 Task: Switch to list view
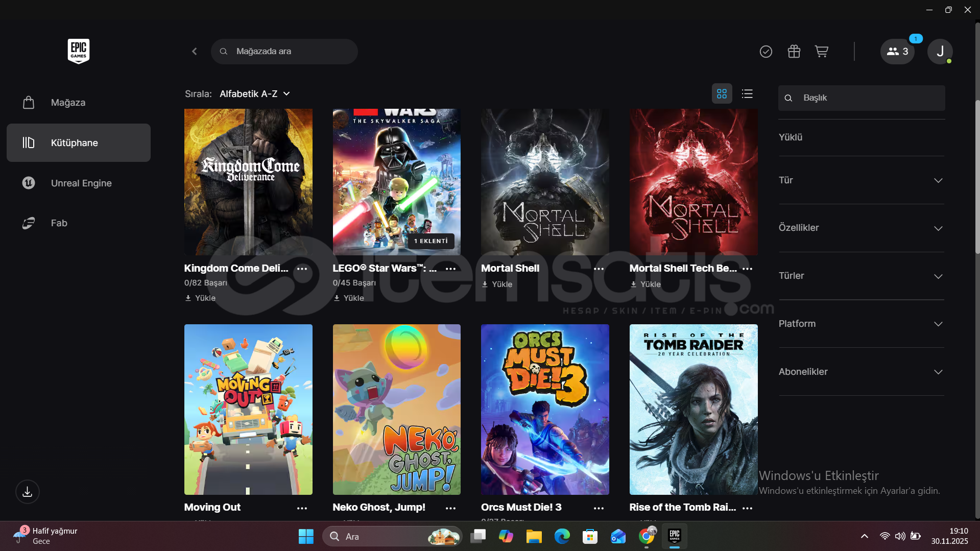[747, 94]
